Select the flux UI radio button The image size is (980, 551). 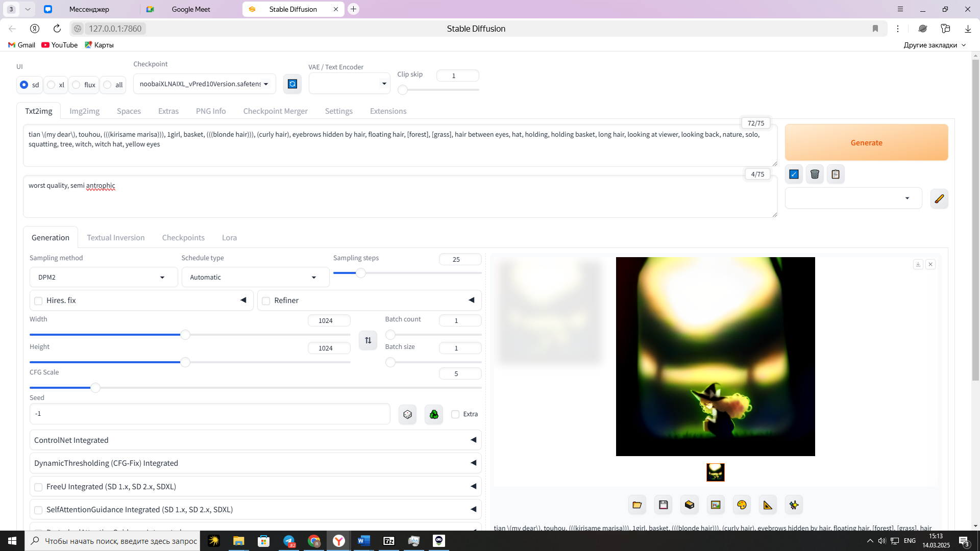pyautogui.click(x=76, y=85)
